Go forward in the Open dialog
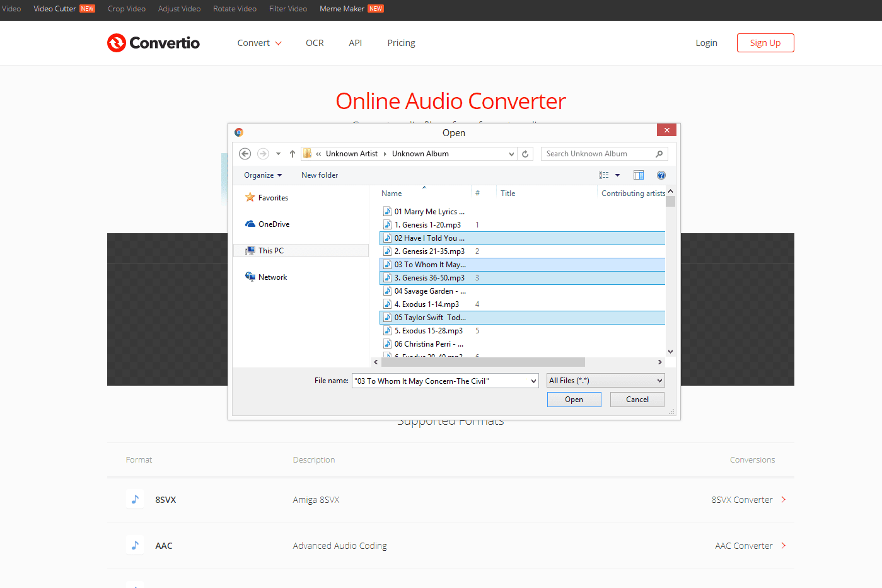 click(x=263, y=154)
